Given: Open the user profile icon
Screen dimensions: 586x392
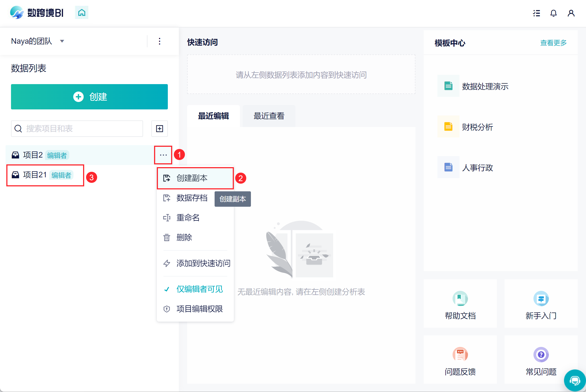Looking at the screenshot, I should click(x=571, y=13).
